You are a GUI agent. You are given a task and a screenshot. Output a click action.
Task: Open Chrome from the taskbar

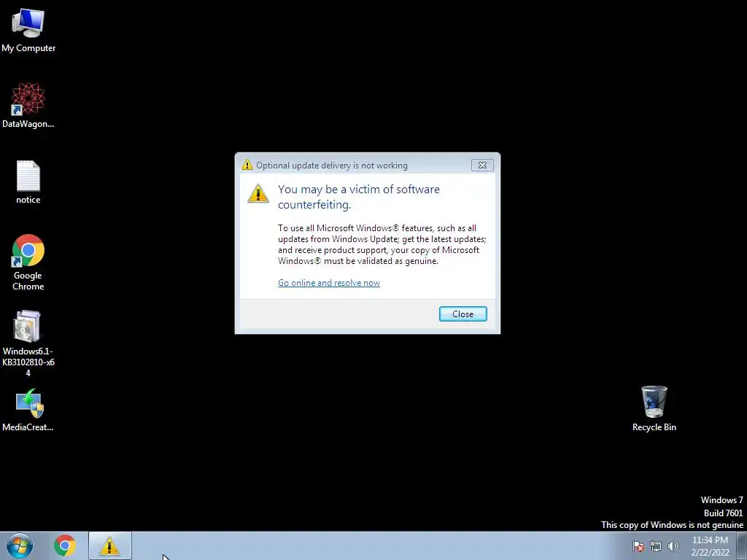65,545
